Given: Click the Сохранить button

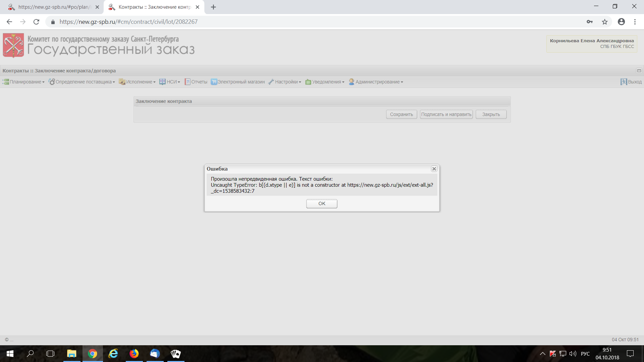Looking at the screenshot, I should click(x=401, y=114).
